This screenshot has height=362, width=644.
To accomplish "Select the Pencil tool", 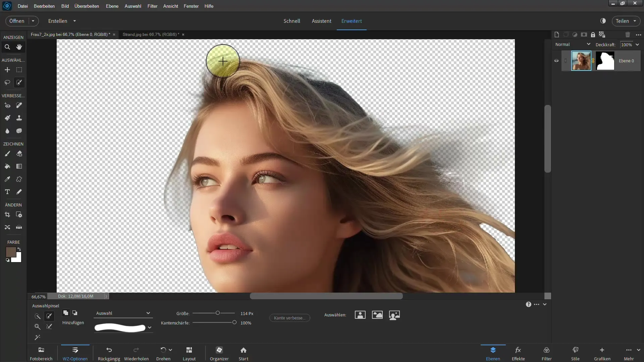I will point(19,192).
